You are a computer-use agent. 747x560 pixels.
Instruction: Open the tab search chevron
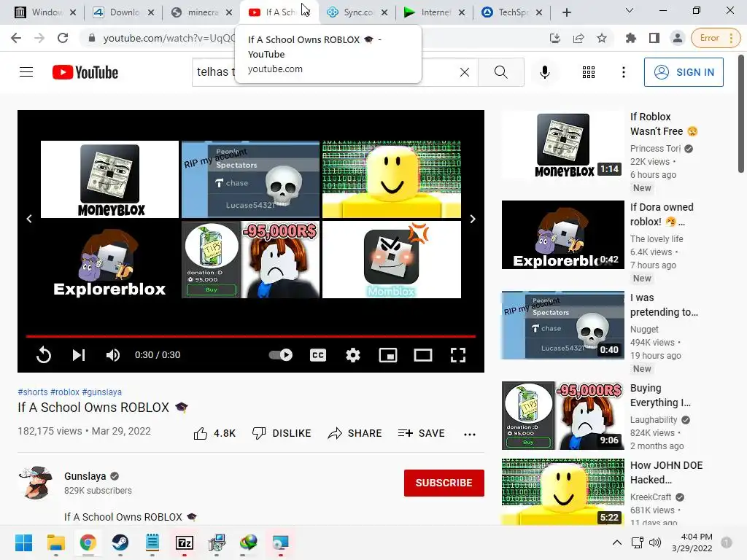coord(630,10)
